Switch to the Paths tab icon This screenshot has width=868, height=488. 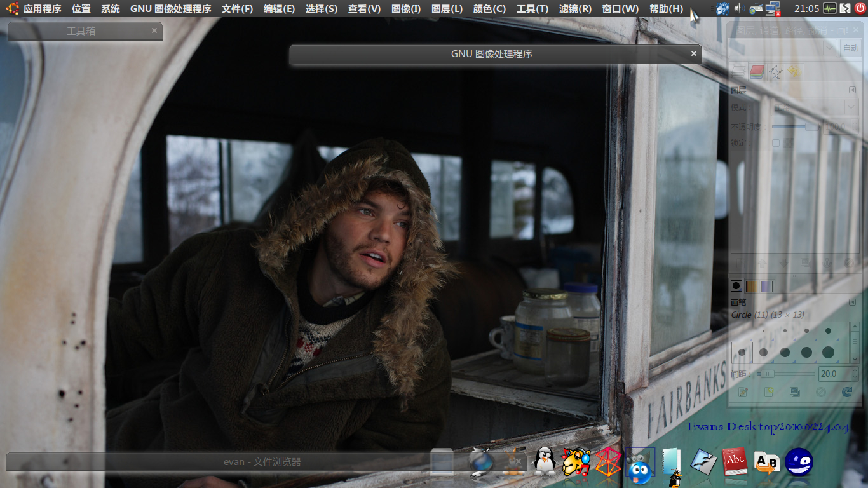click(x=775, y=72)
